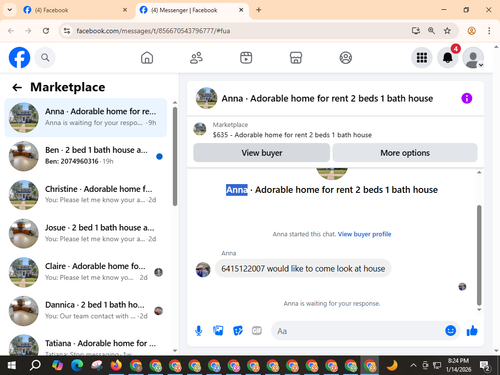Viewport: 500px width, 375px height.
Task: Open the Windows Start menu
Action: [12, 366]
